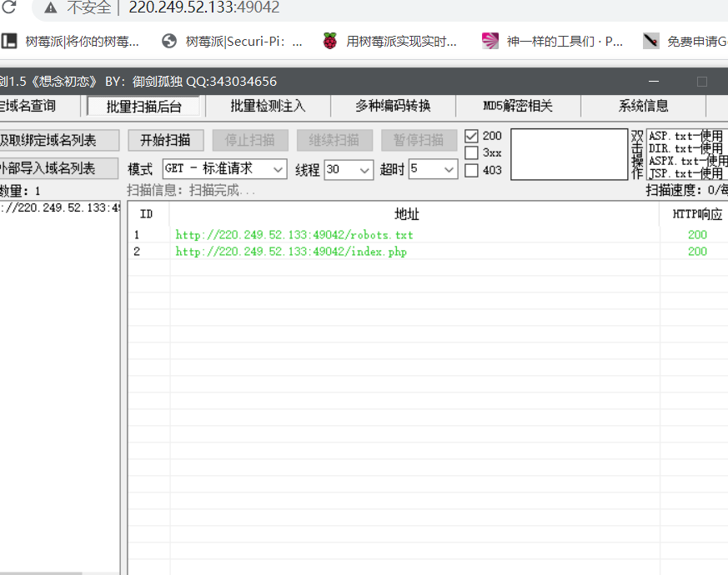Open the 神一样的工具们 bookmark icon
The image size is (728, 575).
(x=490, y=41)
